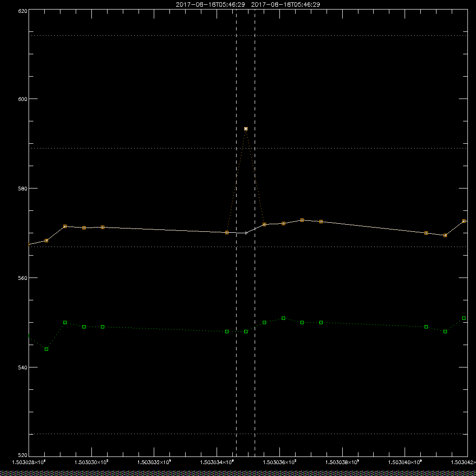Click x-axis label 1.503034×10⁹
This screenshot has height=476, width=476.
217,462
